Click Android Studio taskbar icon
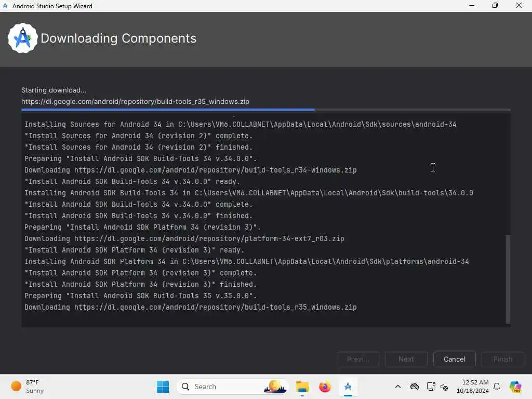This screenshot has width=532, height=399. [348, 387]
